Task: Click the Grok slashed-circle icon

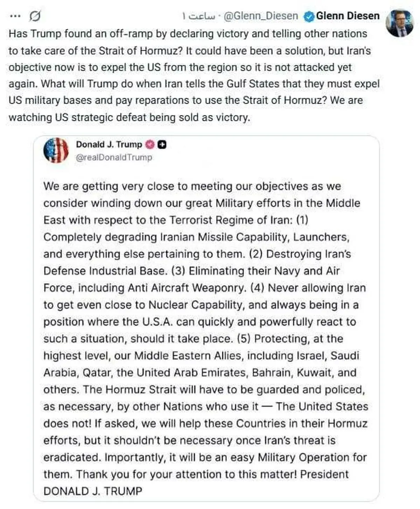Action: pyautogui.click(x=35, y=16)
